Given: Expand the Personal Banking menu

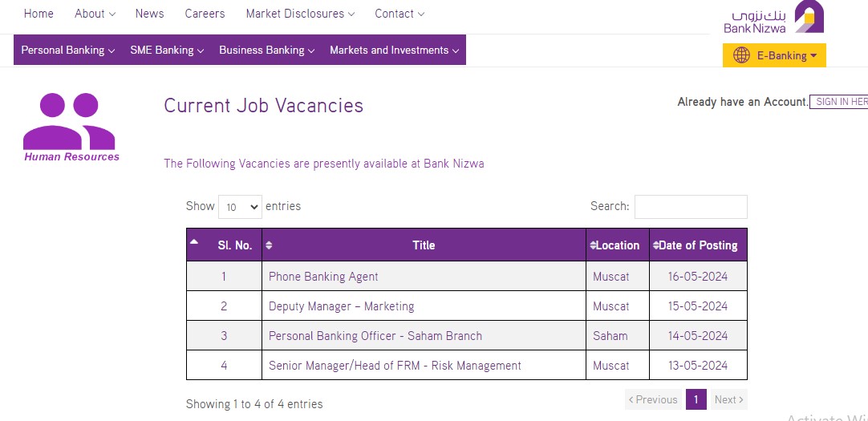Looking at the screenshot, I should pyautogui.click(x=68, y=51).
